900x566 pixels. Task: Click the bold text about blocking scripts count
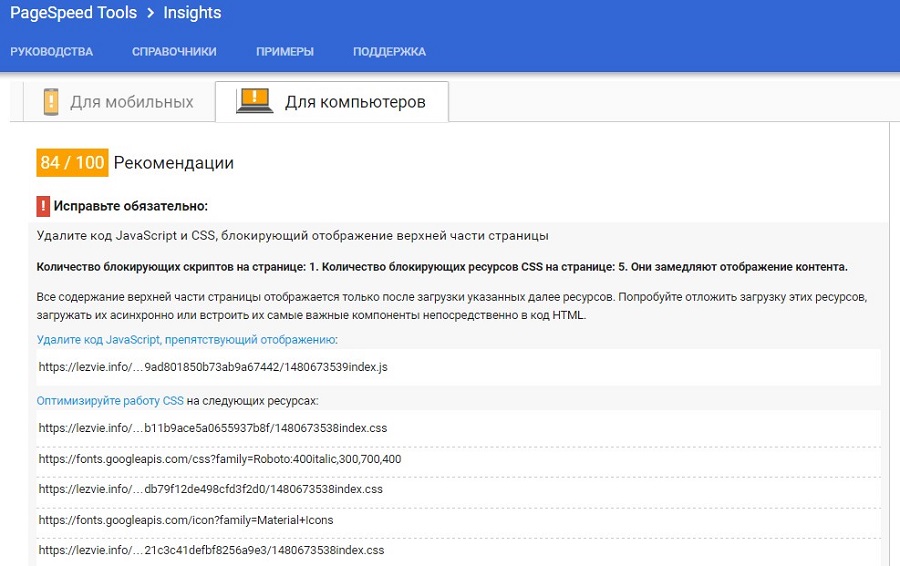442,267
